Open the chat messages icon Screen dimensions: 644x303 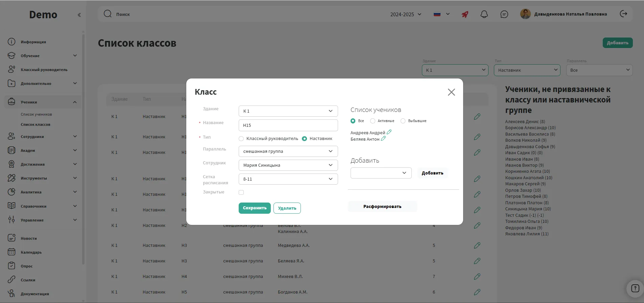click(x=504, y=14)
